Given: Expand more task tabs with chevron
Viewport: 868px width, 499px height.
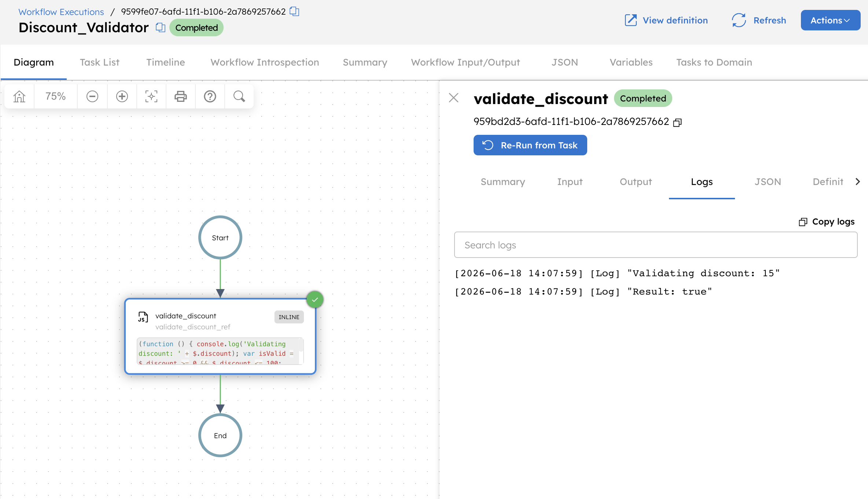Looking at the screenshot, I should coord(858,182).
